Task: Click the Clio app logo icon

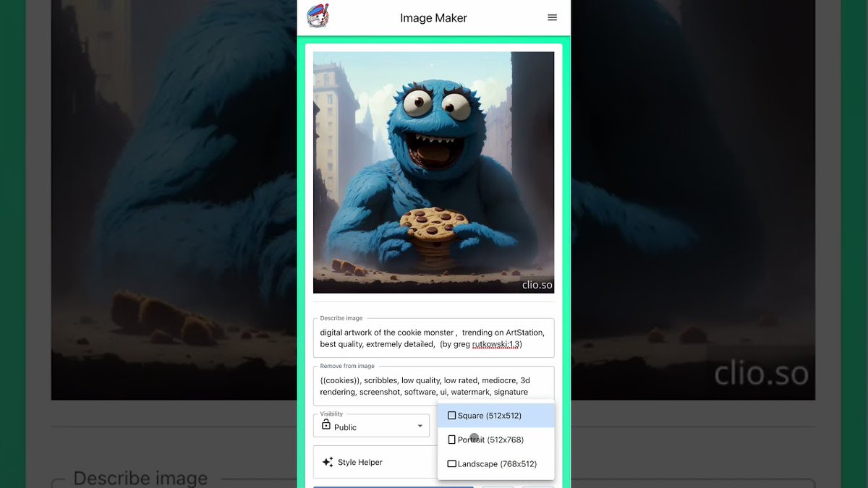Action: pos(315,16)
